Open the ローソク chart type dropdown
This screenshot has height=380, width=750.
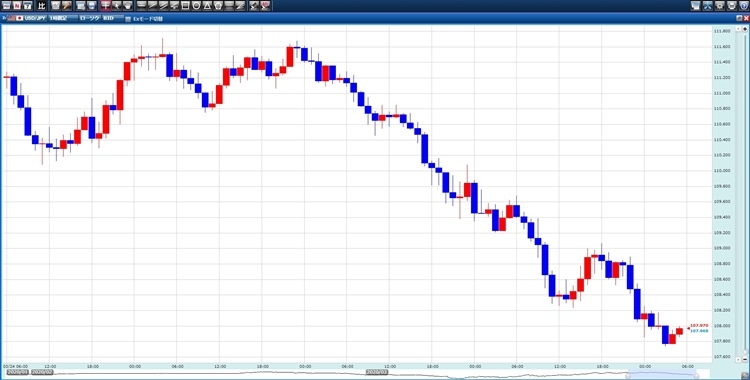(89, 18)
